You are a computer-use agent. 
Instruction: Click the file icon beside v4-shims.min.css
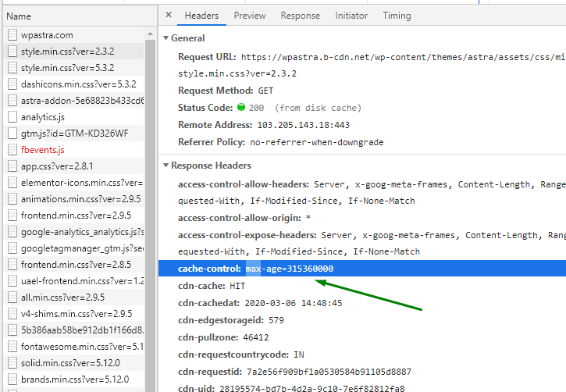pyautogui.click(x=12, y=314)
